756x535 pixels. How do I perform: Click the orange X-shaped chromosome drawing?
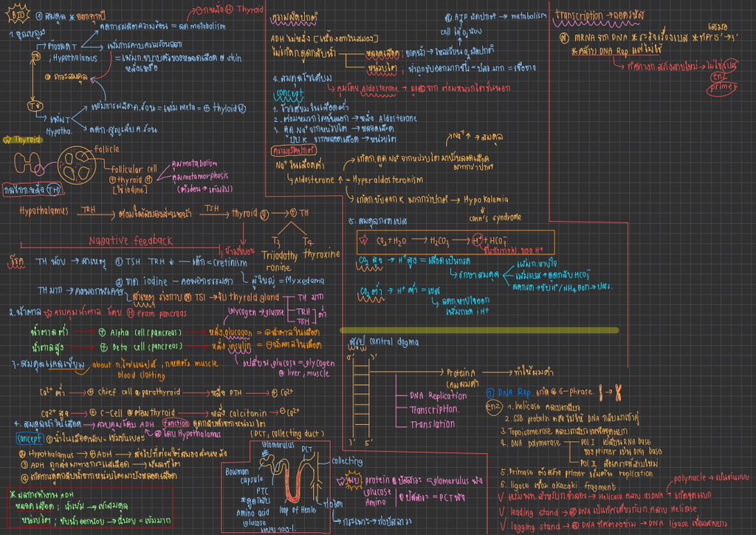[x=618, y=392]
